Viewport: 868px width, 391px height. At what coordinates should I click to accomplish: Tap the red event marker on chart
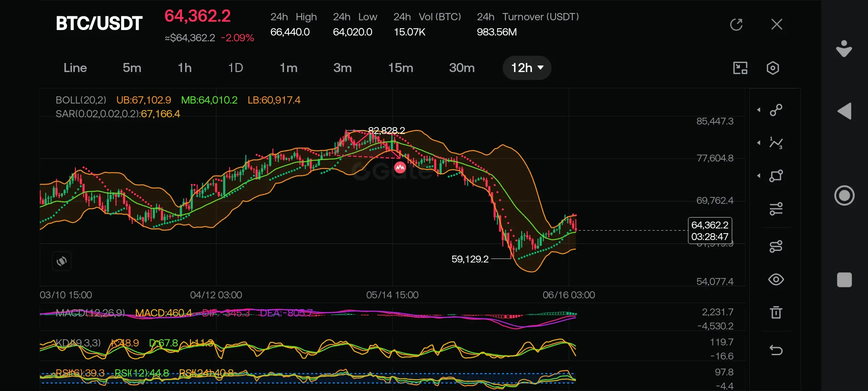pos(400,168)
